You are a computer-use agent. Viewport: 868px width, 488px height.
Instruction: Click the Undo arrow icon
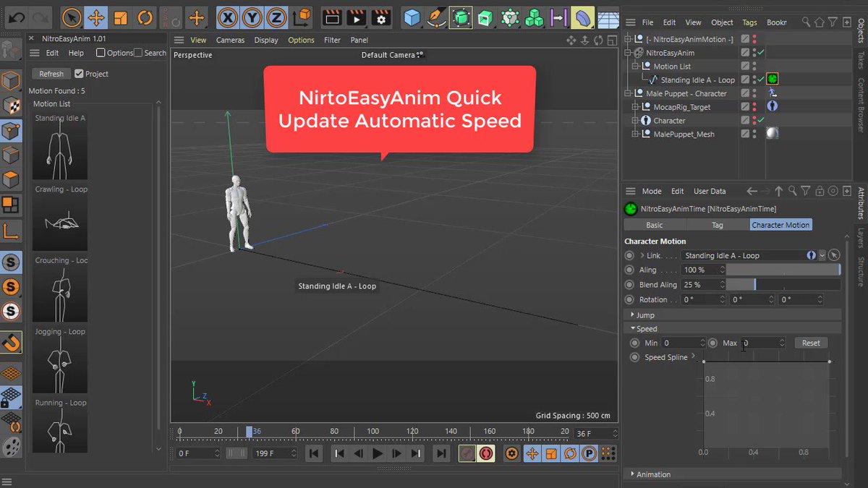click(17, 17)
